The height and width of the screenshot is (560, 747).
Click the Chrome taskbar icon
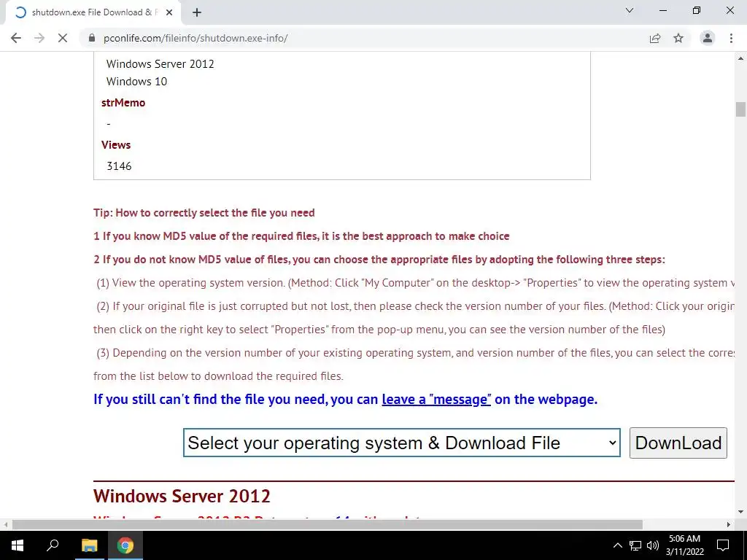point(125,545)
